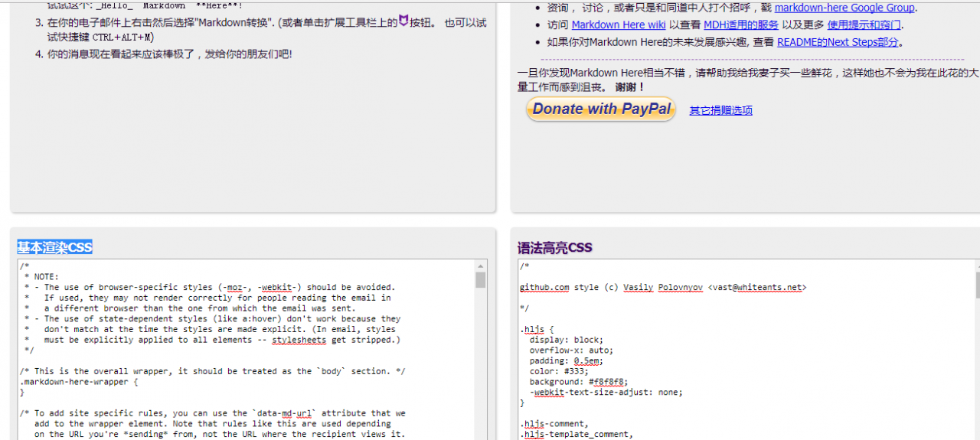
Task: Click the Markdown Here purple toolbar icon
Action: tap(403, 21)
